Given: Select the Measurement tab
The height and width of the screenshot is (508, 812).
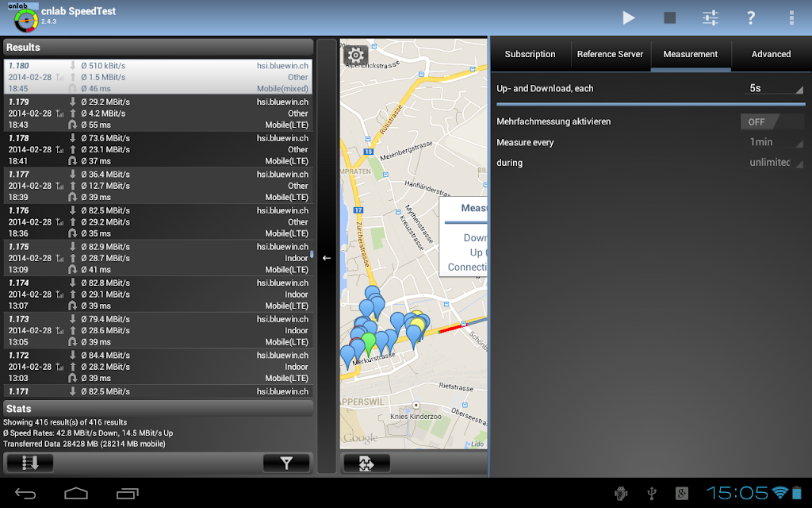Looking at the screenshot, I should coord(691,54).
